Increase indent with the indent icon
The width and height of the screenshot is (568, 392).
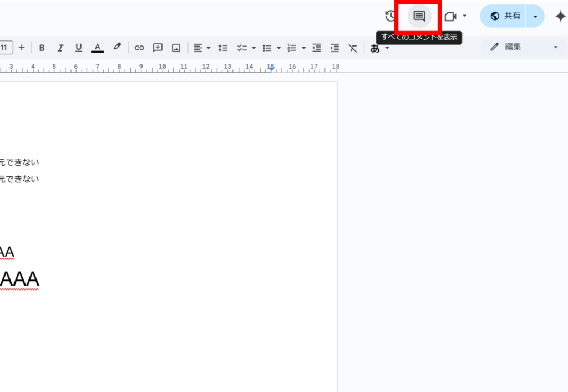pos(334,48)
